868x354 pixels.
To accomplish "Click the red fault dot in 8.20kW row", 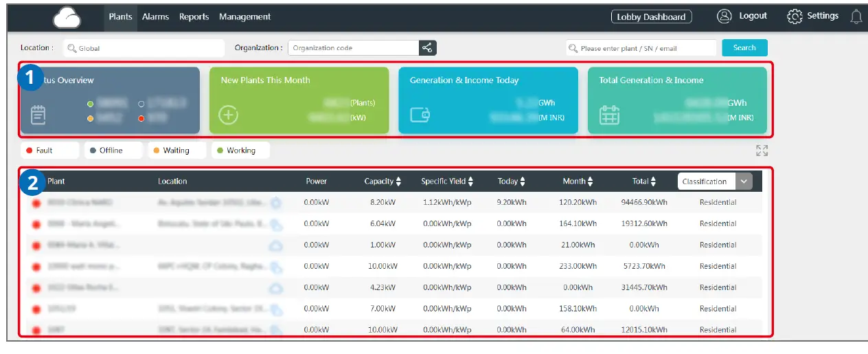I will pyautogui.click(x=36, y=203).
